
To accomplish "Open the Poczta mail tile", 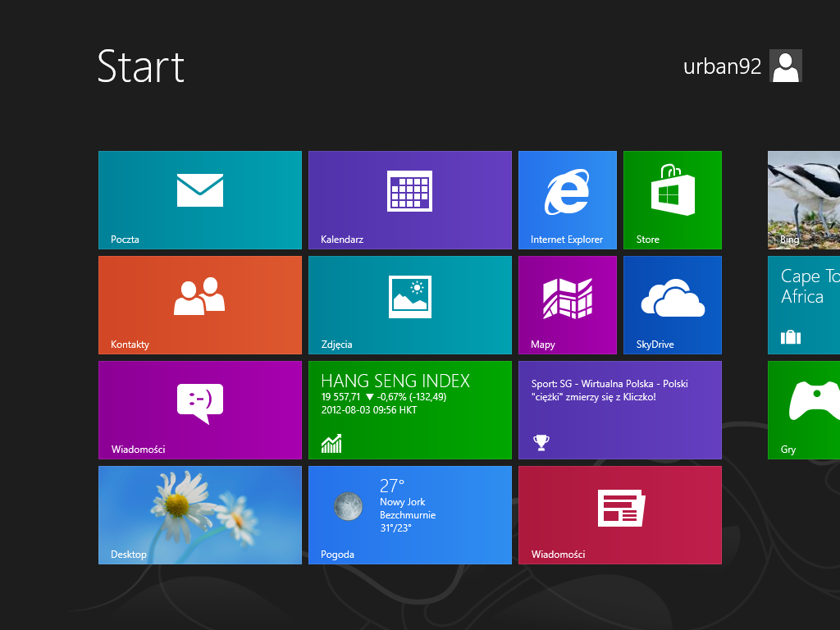I will [199, 199].
